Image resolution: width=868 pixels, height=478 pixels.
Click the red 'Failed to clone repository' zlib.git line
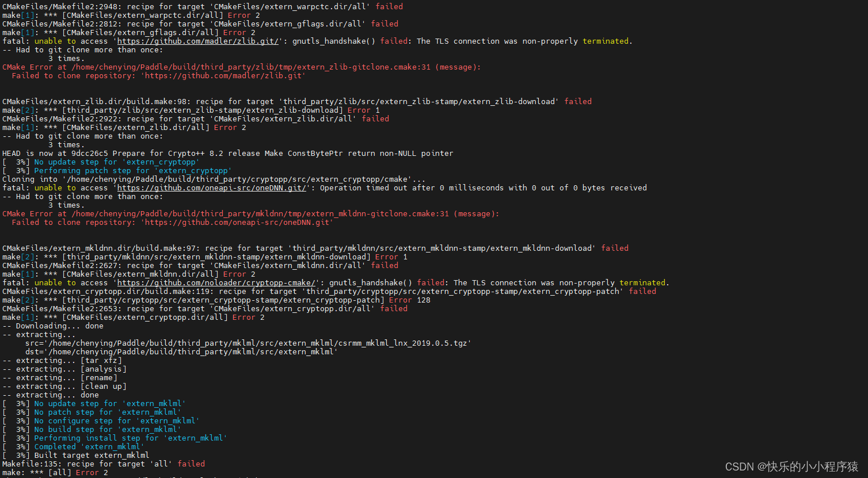pyautogui.click(x=159, y=76)
